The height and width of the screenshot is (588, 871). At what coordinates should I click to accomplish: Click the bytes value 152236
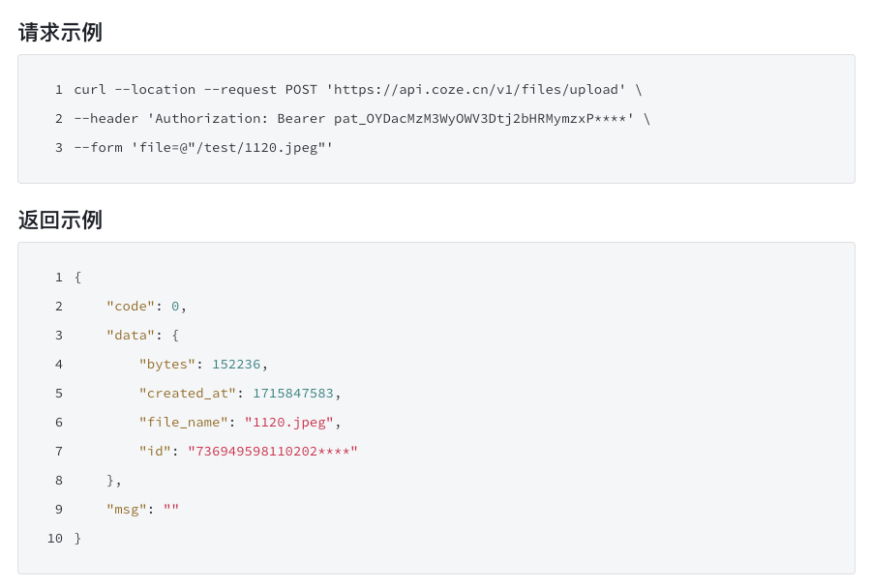[236, 365]
